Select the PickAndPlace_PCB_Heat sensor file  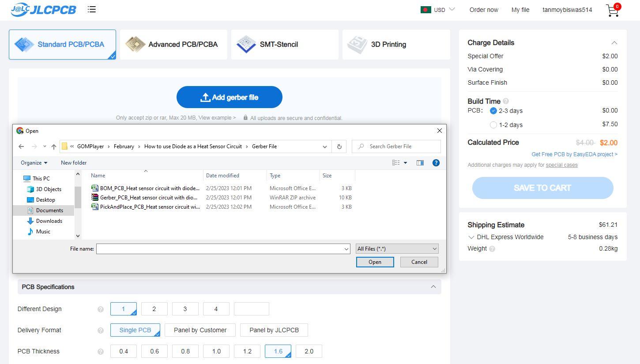pyautogui.click(x=145, y=206)
